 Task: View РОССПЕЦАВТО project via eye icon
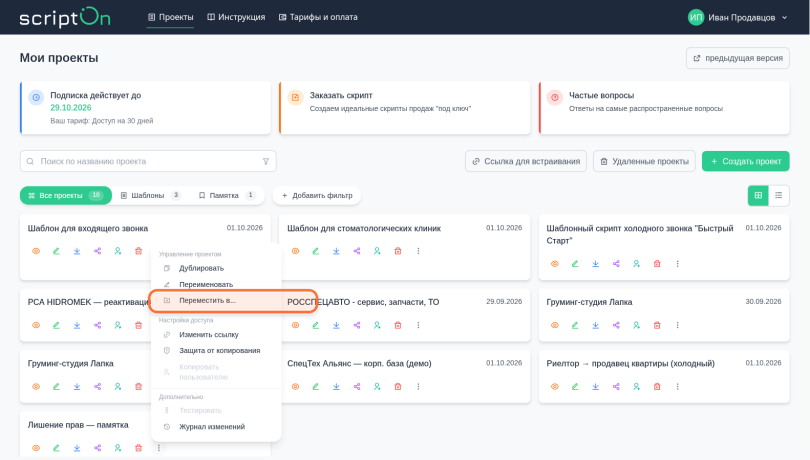click(295, 325)
